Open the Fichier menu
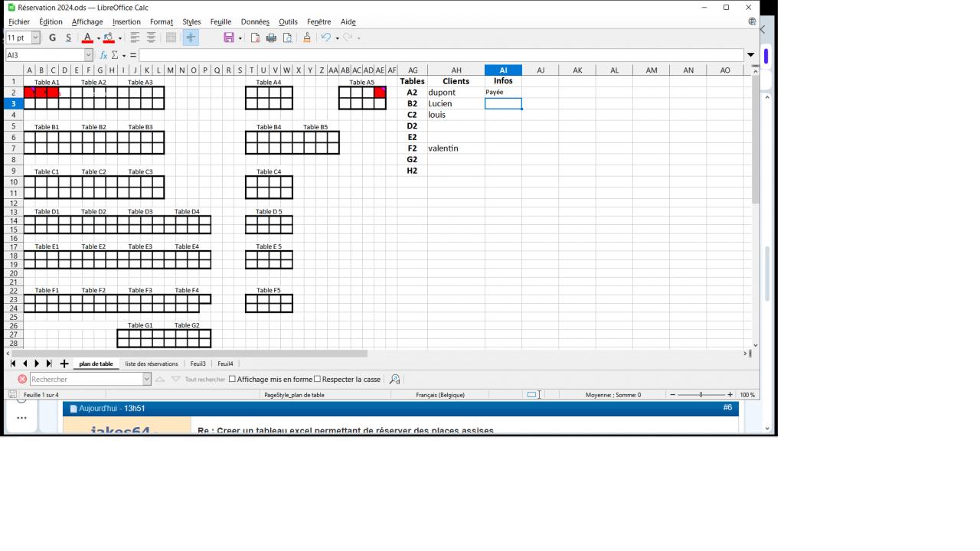980x551 pixels. pyautogui.click(x=19, y=21)
